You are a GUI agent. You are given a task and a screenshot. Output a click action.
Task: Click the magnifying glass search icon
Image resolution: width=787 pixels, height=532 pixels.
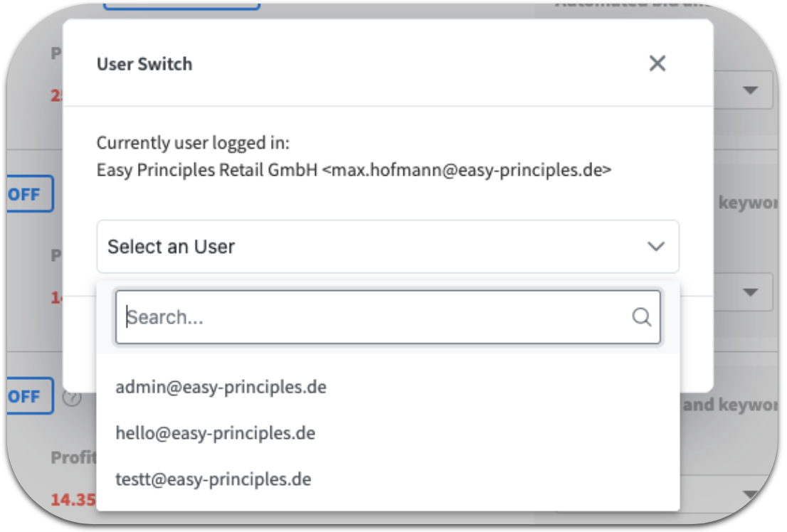coord(642,317)
